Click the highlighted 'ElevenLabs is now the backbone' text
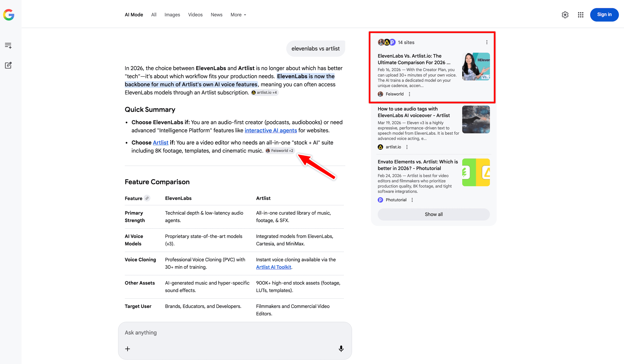 [230, 80]
